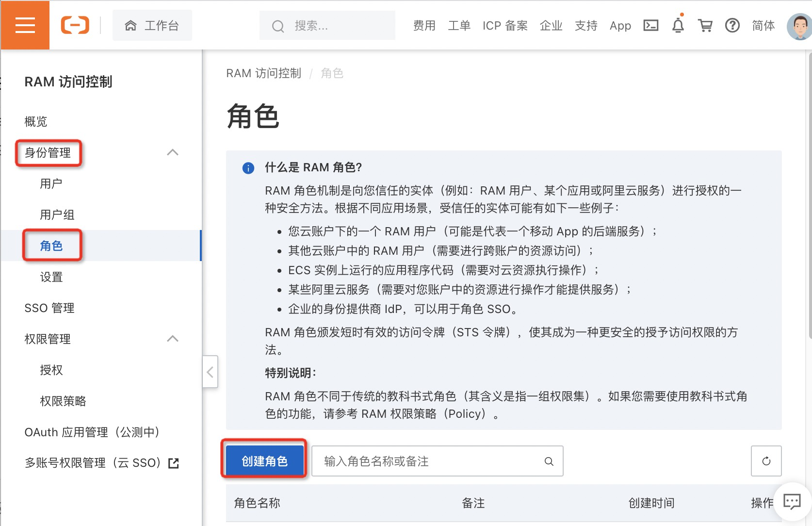Open the chat feedback floating button
Viewport: 812px width, 526px height.
tap(792, 502)
